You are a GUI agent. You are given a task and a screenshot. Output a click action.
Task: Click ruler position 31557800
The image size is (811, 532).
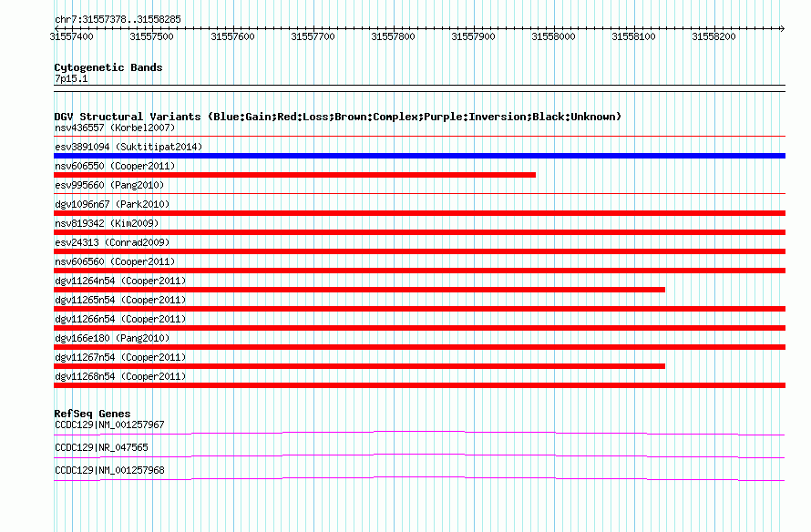coord(393,36)
